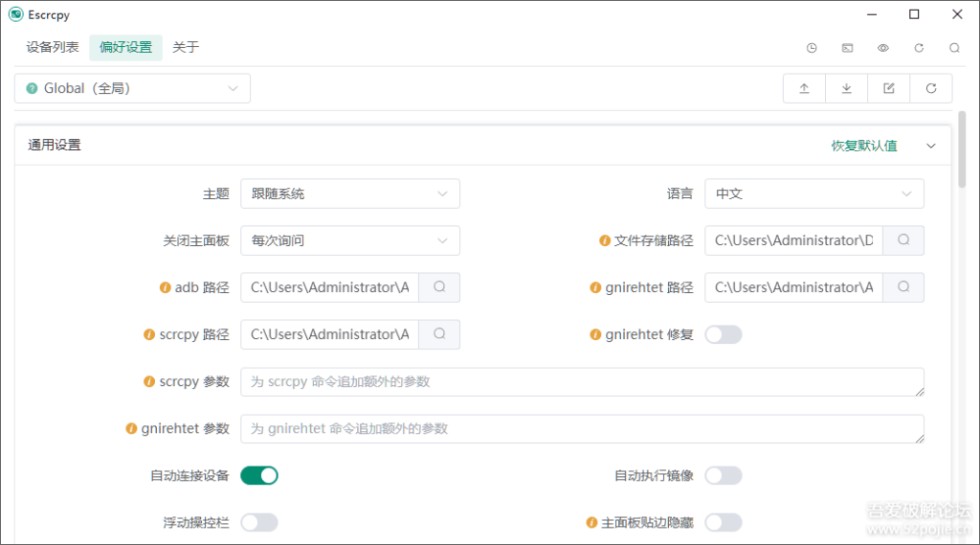
Task: Click the reset config button beside edit
Action: click(931, 88)
